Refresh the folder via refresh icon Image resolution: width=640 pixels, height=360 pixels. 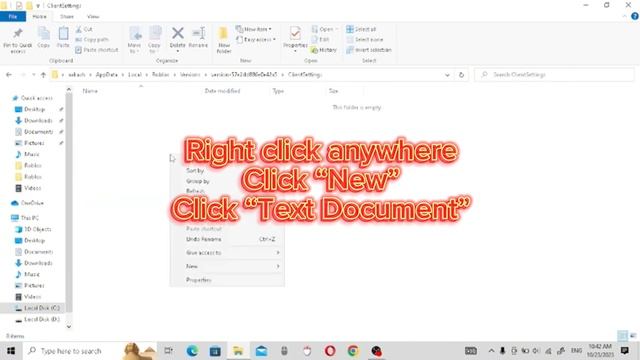tap(461, 75)
